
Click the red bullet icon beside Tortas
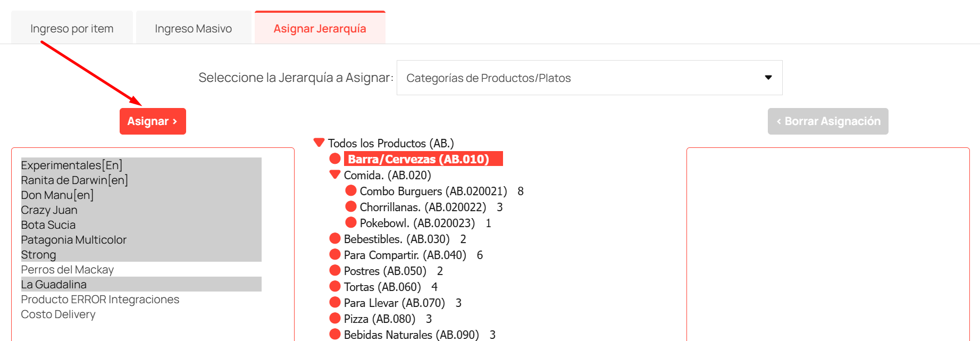point(335,286)
